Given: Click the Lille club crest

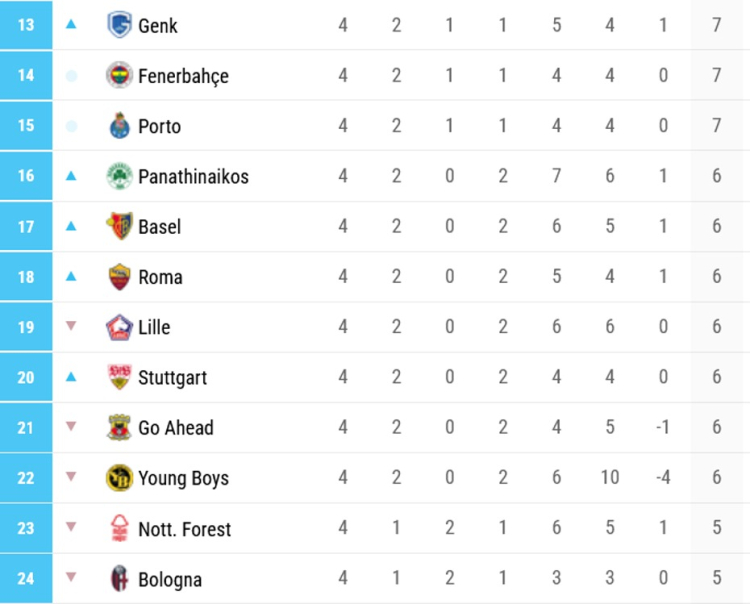Looking at the screenshot, I should click(x=119, y=327).
